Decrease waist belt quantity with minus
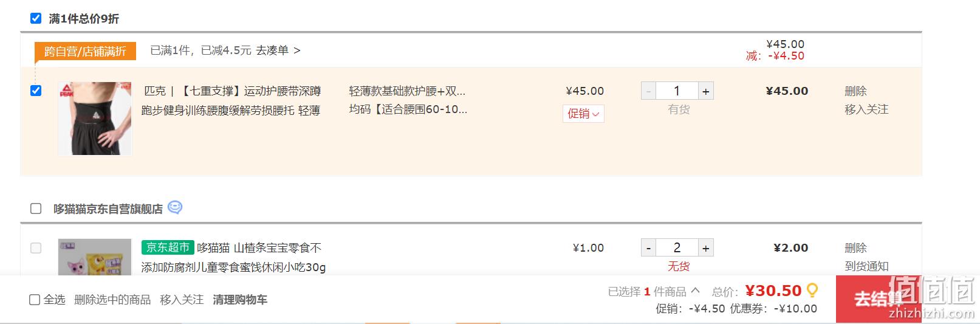Viewport: 980px width, 324px height. tap(648, 91)
